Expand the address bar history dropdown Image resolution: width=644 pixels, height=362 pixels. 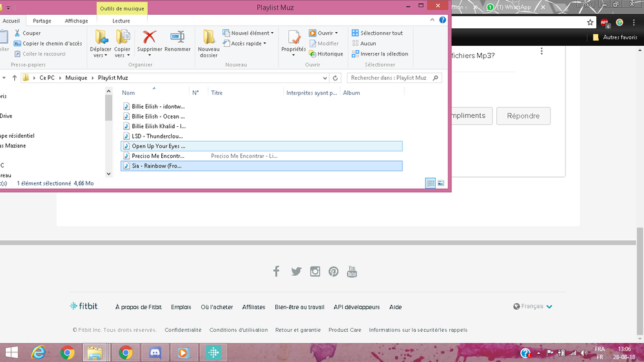(x=325, y=78)
